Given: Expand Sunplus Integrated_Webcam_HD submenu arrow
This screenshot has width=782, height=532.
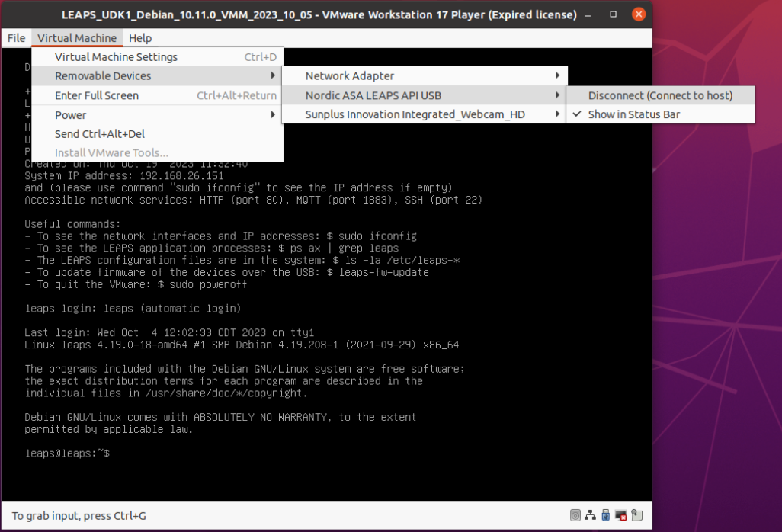Looking at the screenshot, I should pos(557,114).
